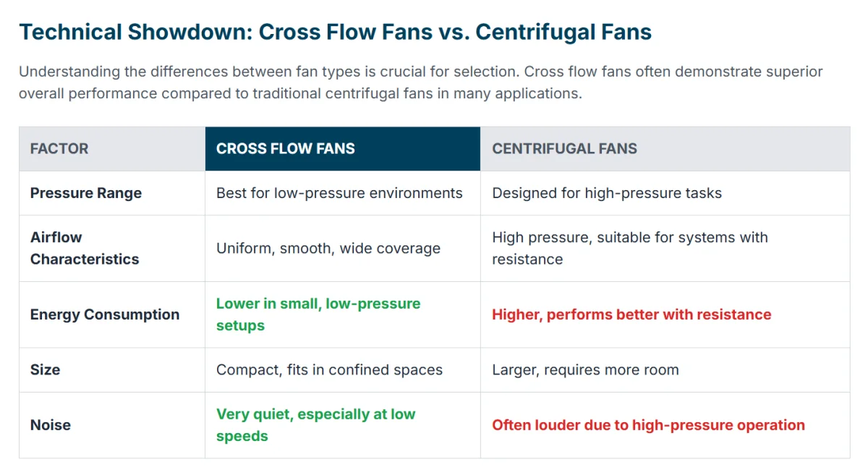Click the Airflow Characteristics row label
The image size is (868, 475).
click(x=85, y=248)
